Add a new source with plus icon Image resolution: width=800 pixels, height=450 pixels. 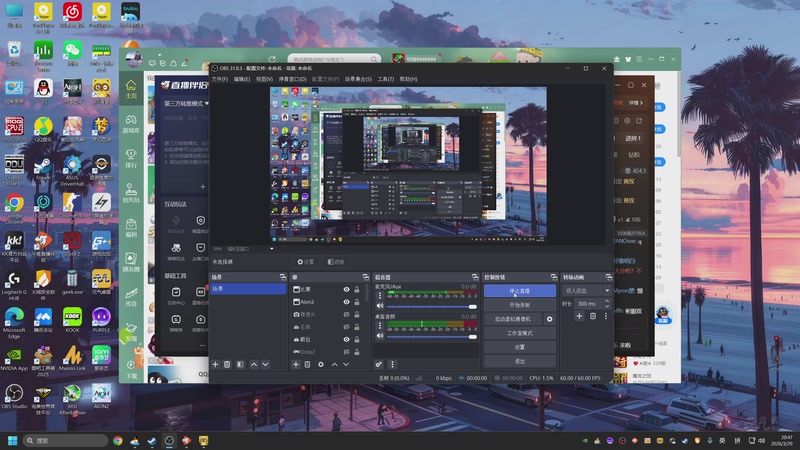295,364
